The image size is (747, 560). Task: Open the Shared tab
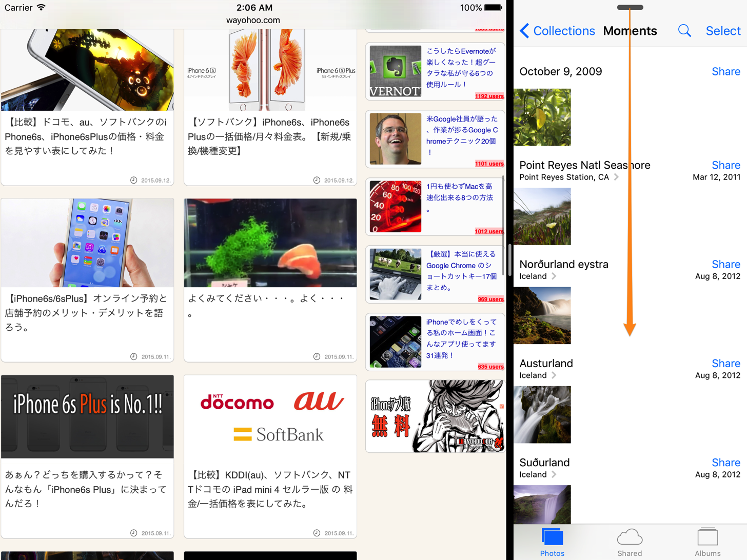point(630,543)
